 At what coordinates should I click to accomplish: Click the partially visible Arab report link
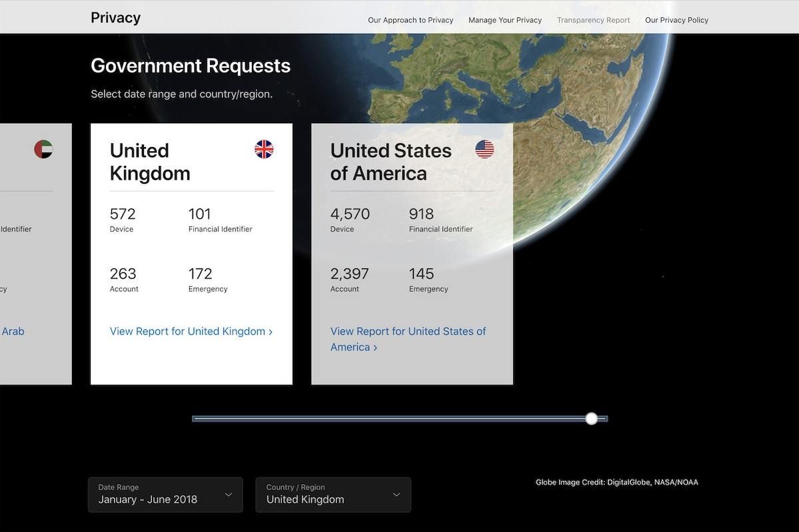(13, 332)
